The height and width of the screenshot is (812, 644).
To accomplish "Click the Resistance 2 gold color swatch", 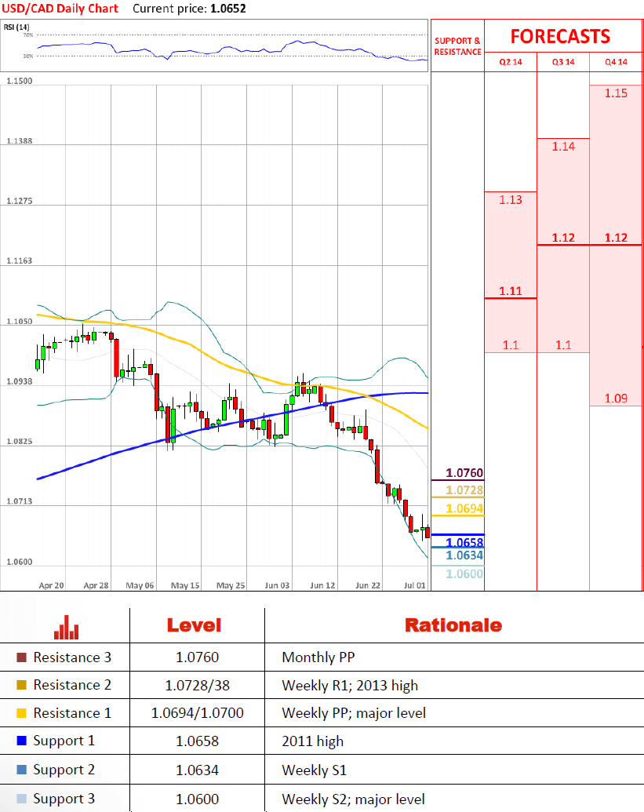I will pyautogui.click(x=21, y=685).
